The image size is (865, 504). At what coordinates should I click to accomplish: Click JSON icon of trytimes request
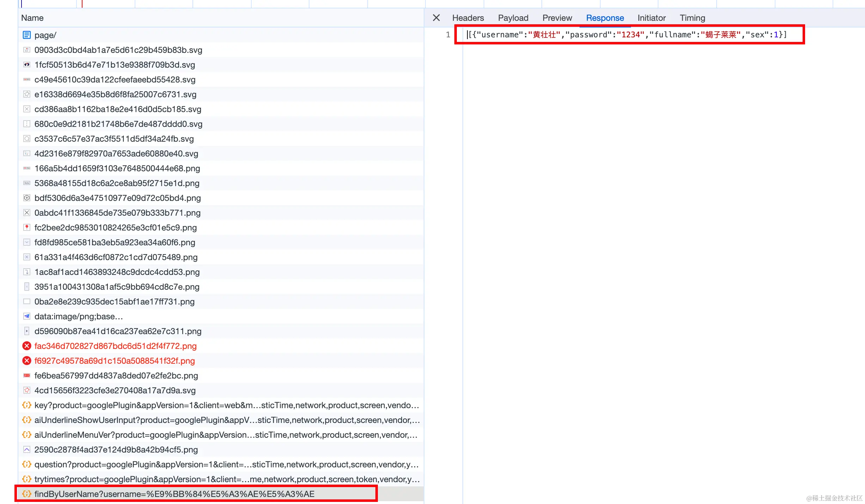27,479
